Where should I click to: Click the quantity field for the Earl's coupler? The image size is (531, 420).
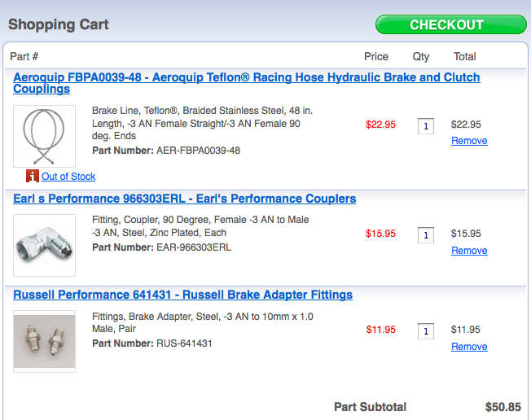coord(426,235)
